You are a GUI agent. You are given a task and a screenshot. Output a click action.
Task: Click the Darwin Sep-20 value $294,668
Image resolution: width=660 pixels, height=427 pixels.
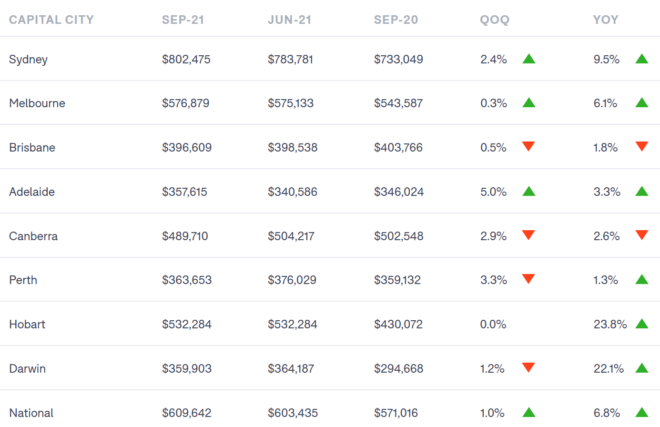[x=398, y=368]
